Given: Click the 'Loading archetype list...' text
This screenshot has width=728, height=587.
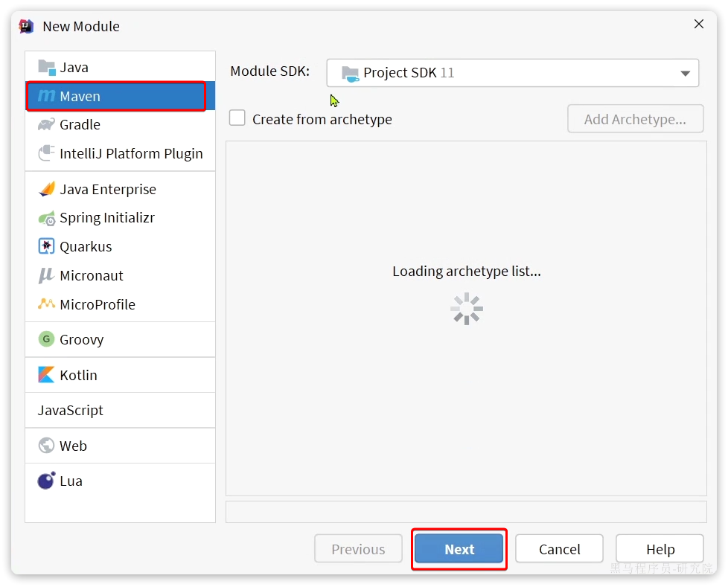Looking at the screenshot, I should tap(467, 271).
